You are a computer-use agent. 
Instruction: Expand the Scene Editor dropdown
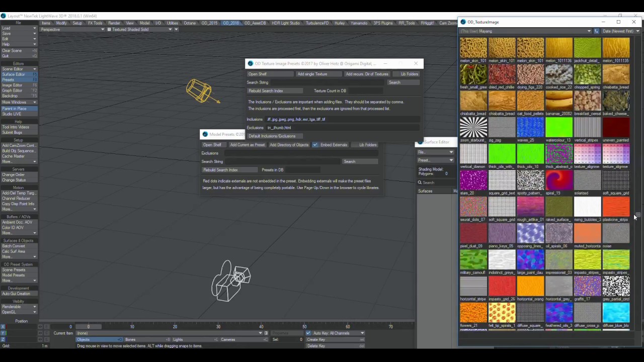click(x=19, y=69)
